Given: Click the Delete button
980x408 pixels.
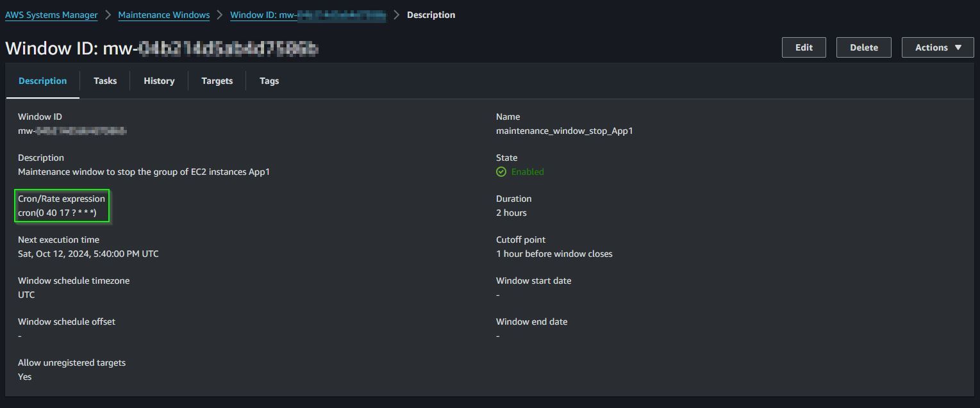Looking at the screenshot, I should point(864,47).
